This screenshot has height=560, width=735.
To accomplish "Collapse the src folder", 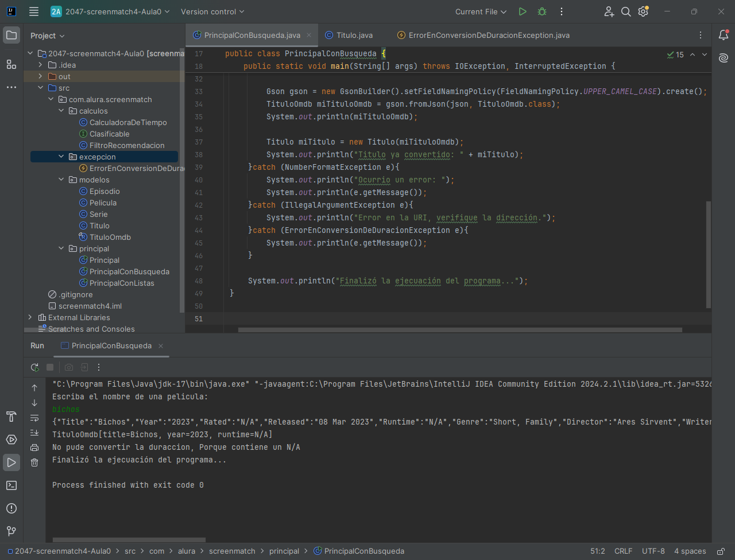I will coord(40,88).
